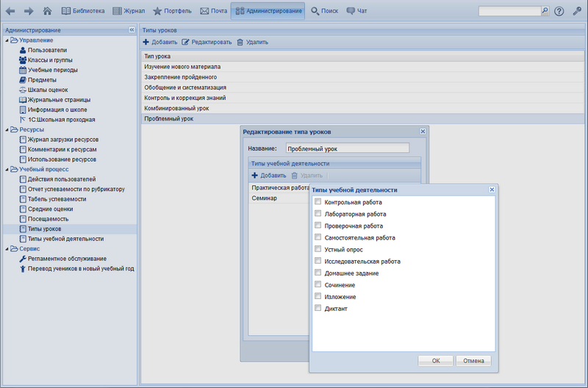This screenshot has height=388, width=588.
Task: Select the Администрирование menu tab
Action: click(x=268, y=11)
